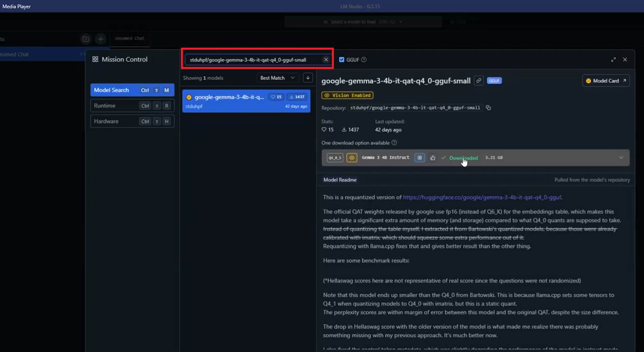The image size is (644, 352).
Task: Click the Model Readme heading
Action: (340, 180)
